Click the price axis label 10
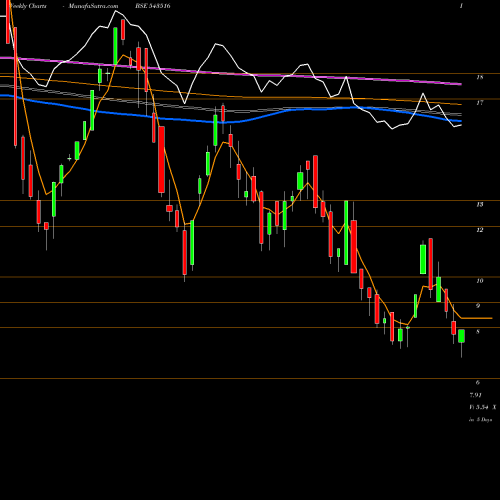This screenshot has width=500, height=500. click(x=480, y=281)
